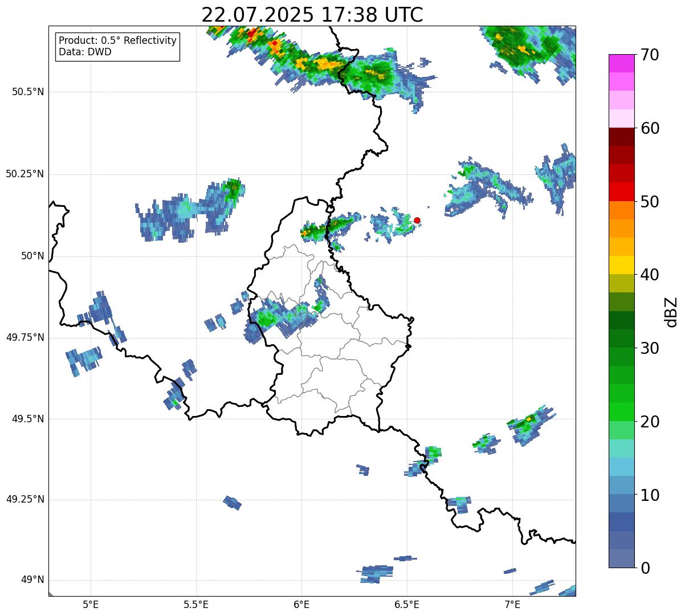Pick the bright green swatch at 20

pyautogui.click(x=621, y=411)
